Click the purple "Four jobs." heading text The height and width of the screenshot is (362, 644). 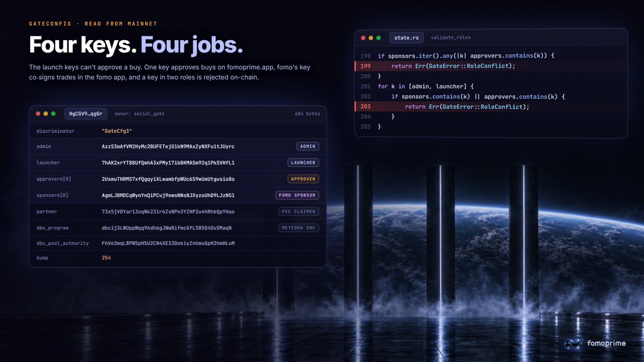point(192,45)
